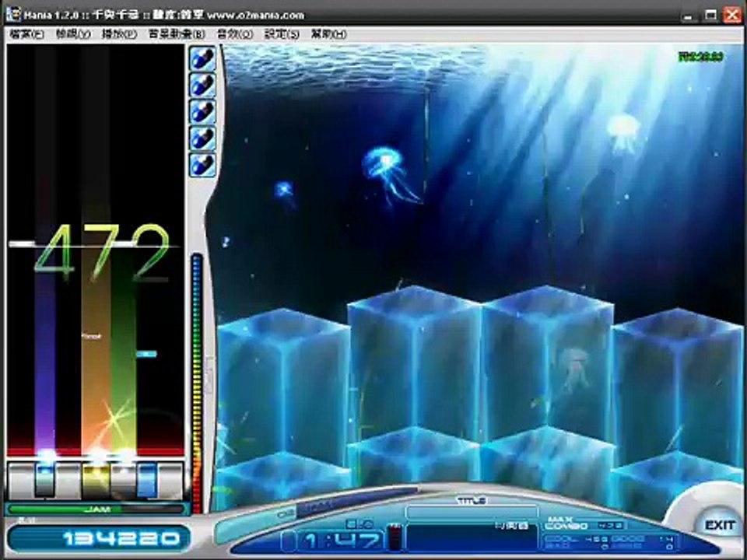Click the vertical rainbow life gauge
Viewport: 747px width, 560px height.
pyautogui.click(x=197, y=383)
